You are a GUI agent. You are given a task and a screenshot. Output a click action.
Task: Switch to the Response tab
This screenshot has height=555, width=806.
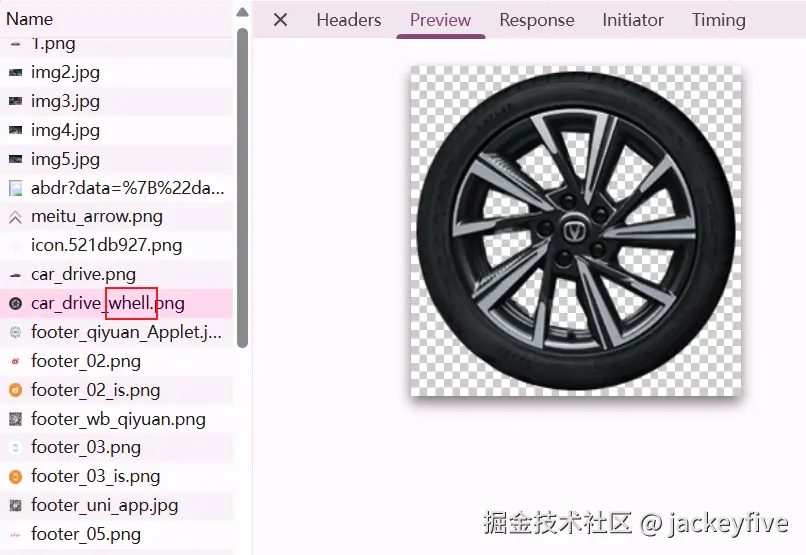[537, 20]
